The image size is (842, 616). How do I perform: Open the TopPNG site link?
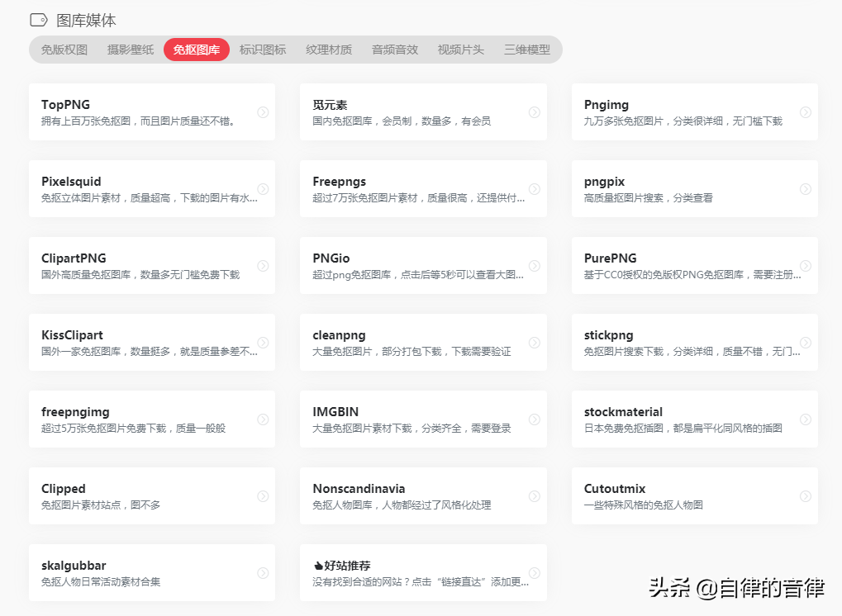click(65, 105)
